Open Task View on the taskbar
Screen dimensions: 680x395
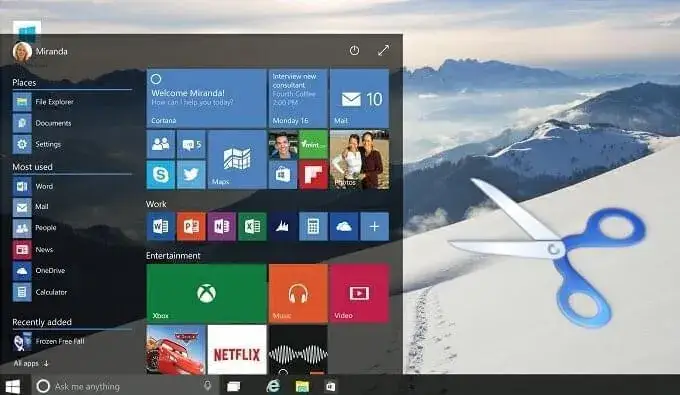point(234,386)
